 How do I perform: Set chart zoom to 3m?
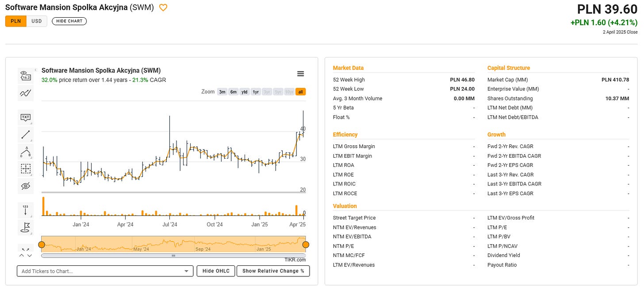[x=222, y=92]
